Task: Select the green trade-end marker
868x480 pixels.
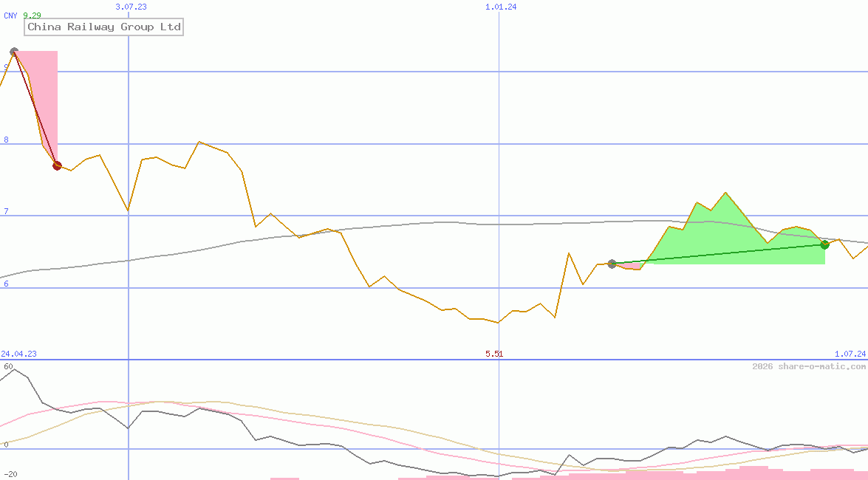Action: 824,244
